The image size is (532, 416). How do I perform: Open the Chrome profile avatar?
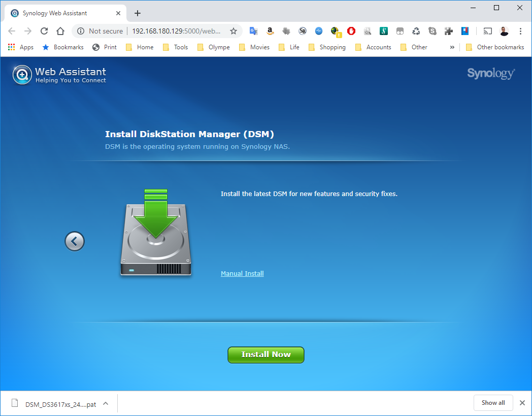point(504,31)
